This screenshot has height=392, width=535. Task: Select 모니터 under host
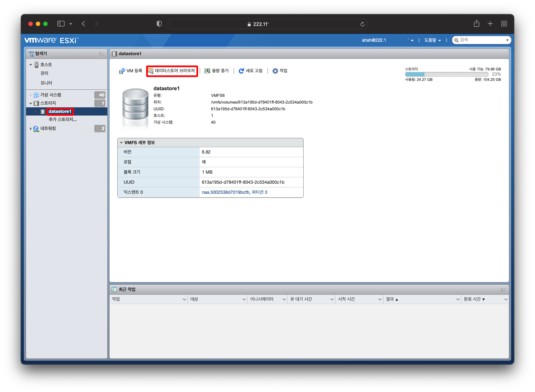coord(46,83)
